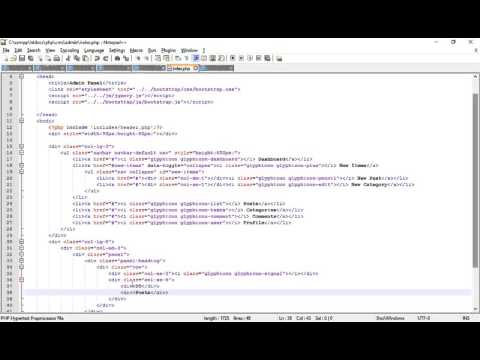Click the Save All toolbar icon
The height and width of the screenshot is (360, 480).
(x=31, y=58)
